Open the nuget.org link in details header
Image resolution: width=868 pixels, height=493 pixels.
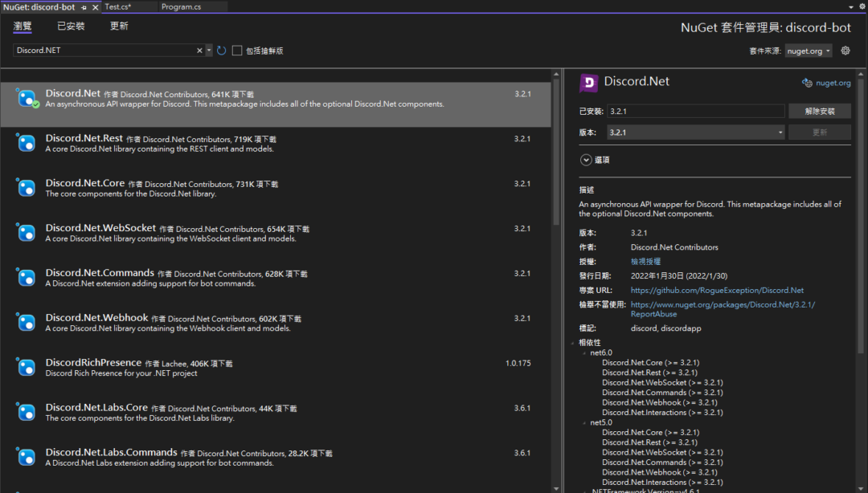(x=833, y=83)
